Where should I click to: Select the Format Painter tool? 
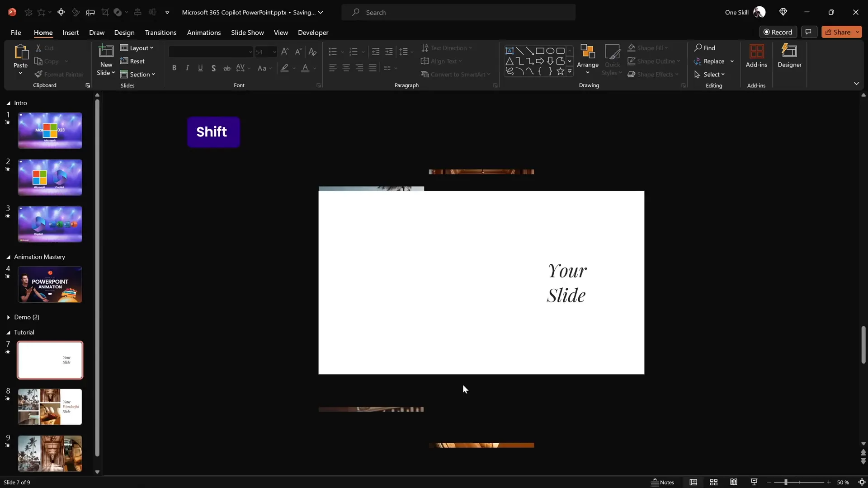coord(59,74)
